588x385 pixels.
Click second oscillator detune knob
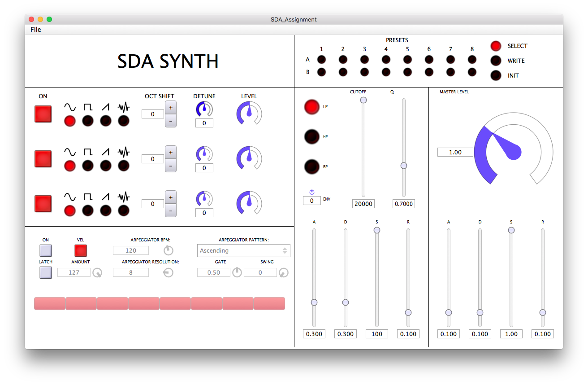(204, 154)
